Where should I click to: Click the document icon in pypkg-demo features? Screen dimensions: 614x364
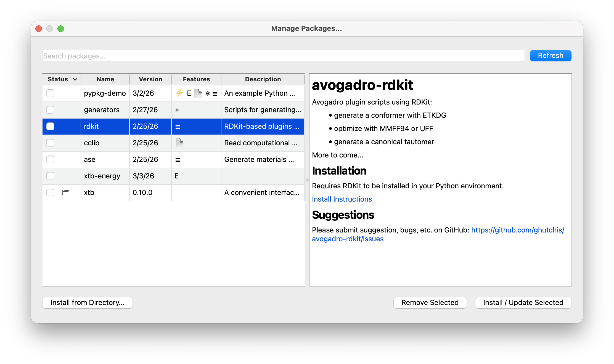pyautogui.click(x=198, y=93)
